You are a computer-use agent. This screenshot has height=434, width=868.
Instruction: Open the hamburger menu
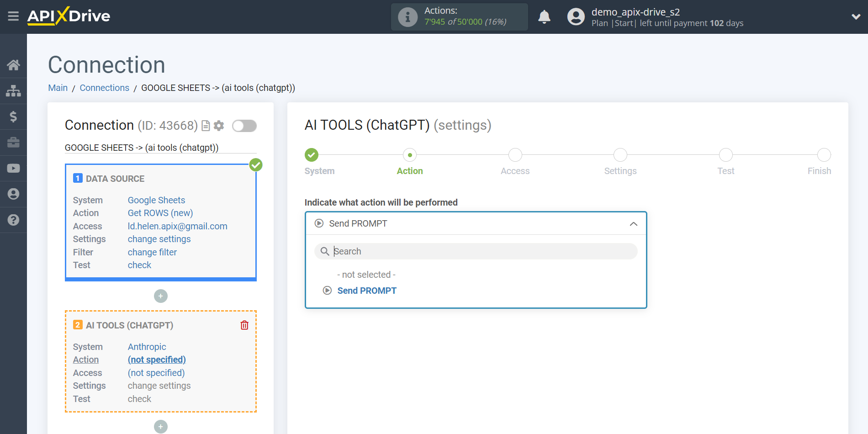point(13,16)
